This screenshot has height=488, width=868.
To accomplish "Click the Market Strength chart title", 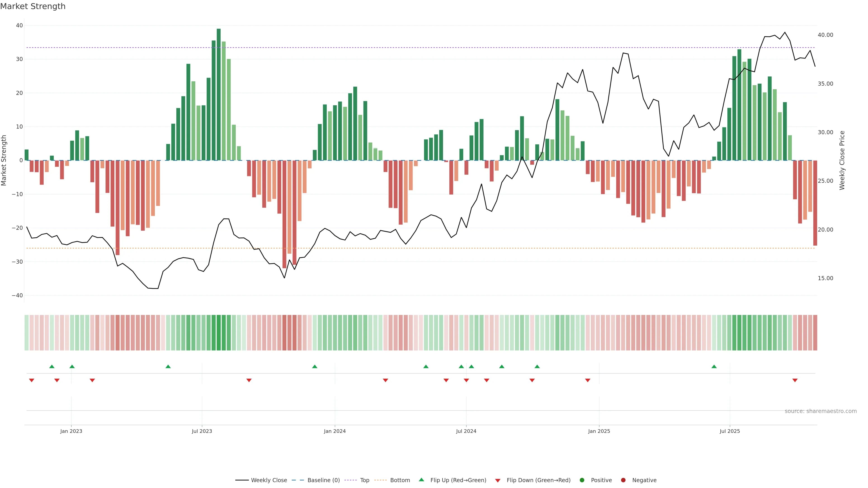I will coord(33,6).
